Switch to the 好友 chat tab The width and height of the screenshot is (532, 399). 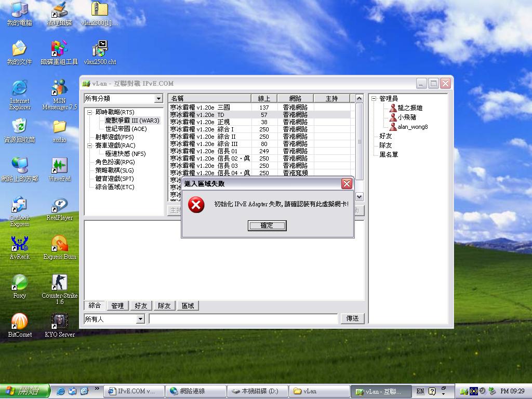[x=141, y=306]
